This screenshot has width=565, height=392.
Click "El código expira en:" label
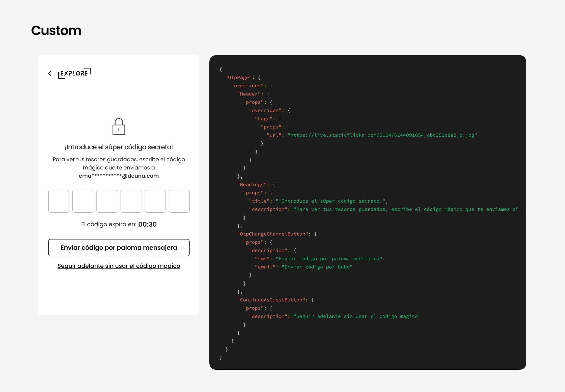click(109, 224)
